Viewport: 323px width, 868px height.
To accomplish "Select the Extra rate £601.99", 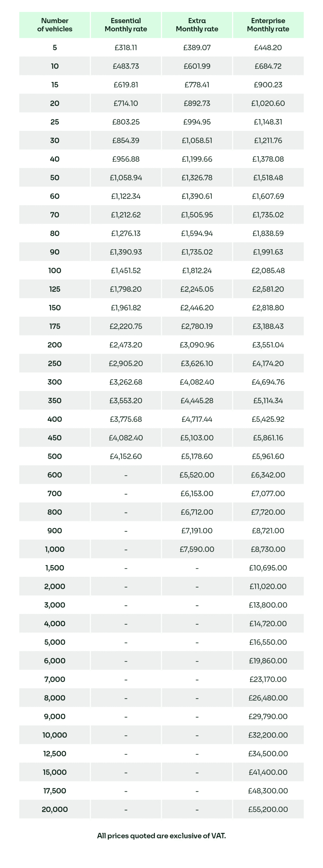I will (197, 66).
